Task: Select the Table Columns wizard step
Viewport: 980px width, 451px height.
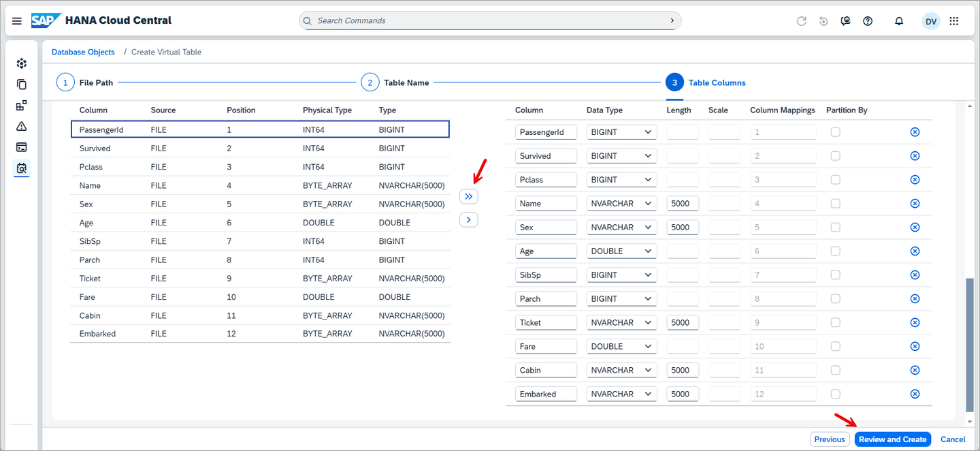Action: [706, 82]
